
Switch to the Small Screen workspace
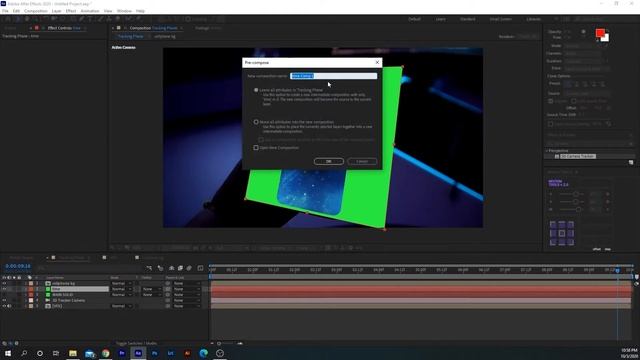click(500, 19)
